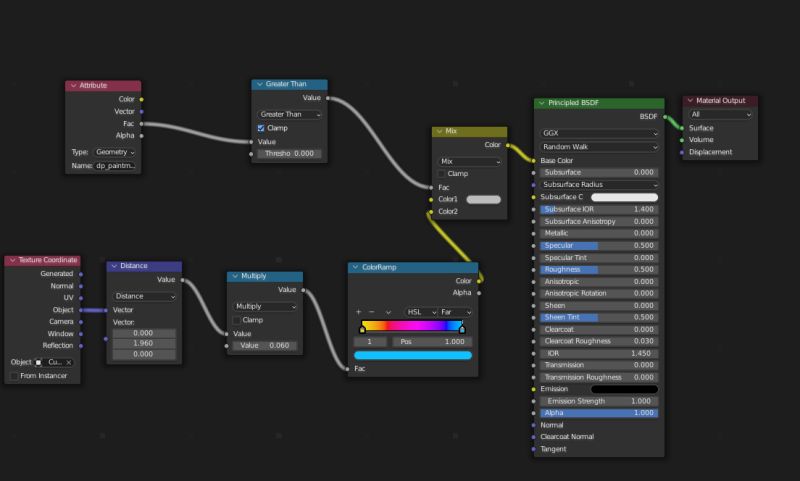800x481 pixels.
Task: Clear the Object field in Texture Coordinate
Action: pos(69,363)
